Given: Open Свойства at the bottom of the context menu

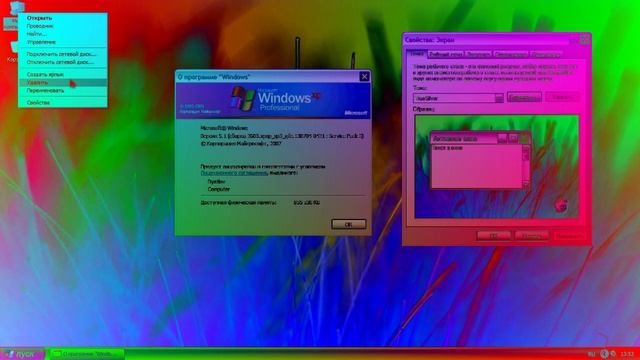Looking at the screenshot, I should (x=63, y=102).
